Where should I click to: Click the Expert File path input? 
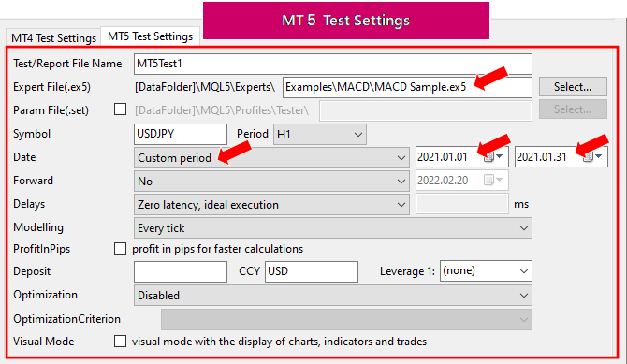tap(407, 87)
